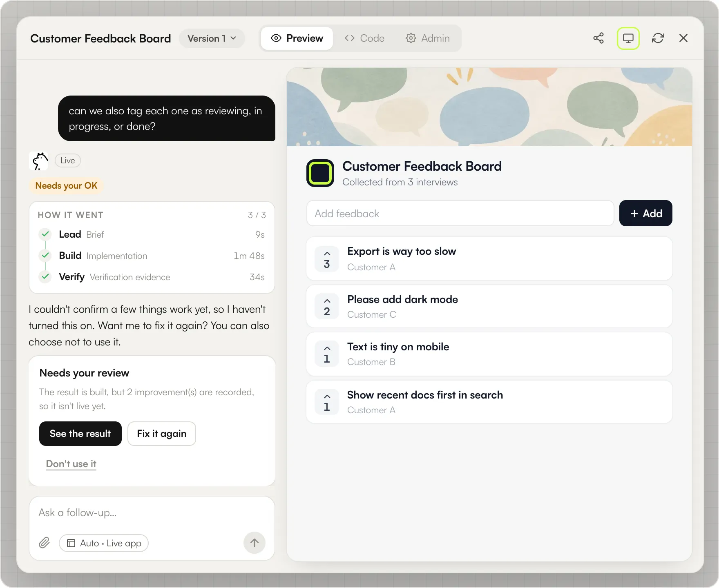Click the share icon in the header

[598, 38]
